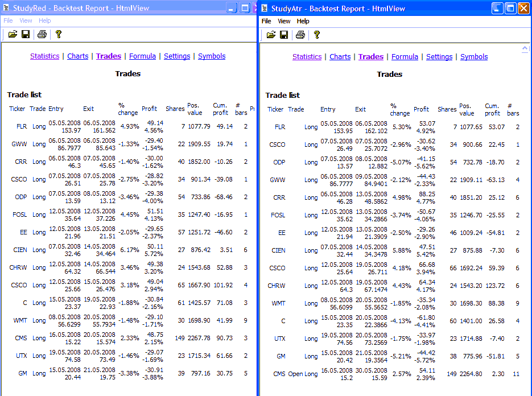Open the Symbols link in StudyRed report
This screenshot has height=396, width=532.
point(212,56)
